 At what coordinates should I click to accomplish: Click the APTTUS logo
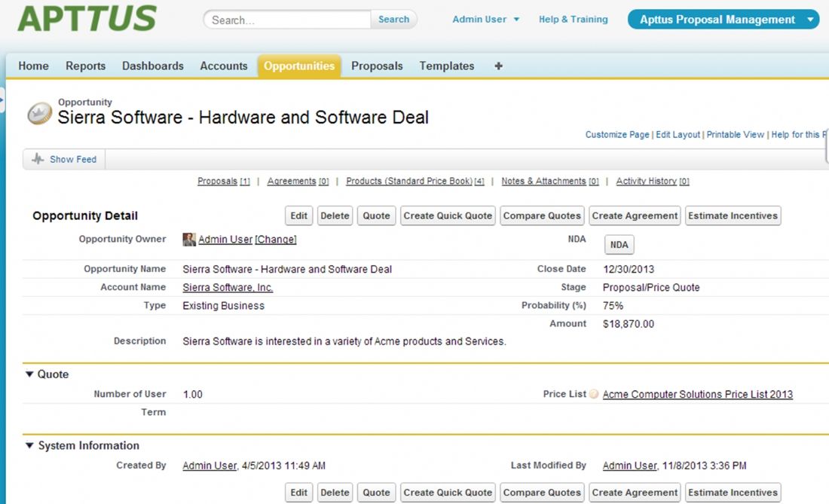[x=87, y=19]
